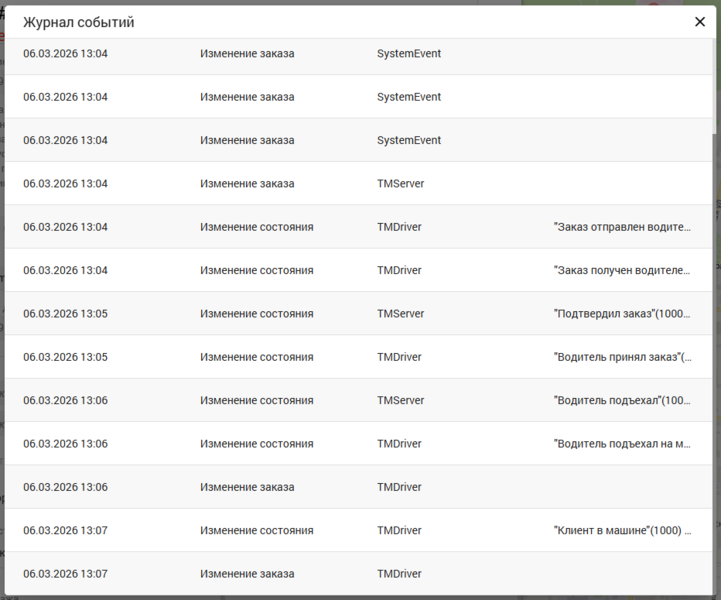Click the timestamp of "Водитель принял заказ" event
721x600 pixels.
point(65,357)
